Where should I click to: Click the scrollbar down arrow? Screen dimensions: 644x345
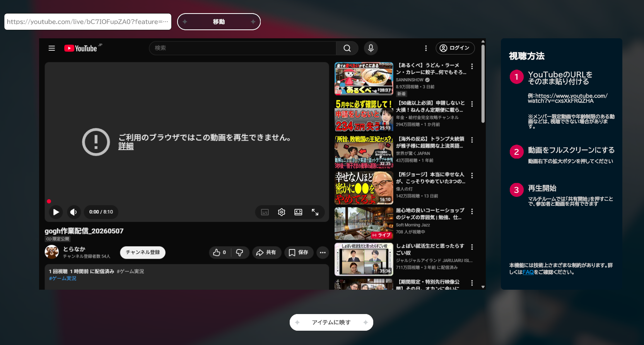pos(483,287)
